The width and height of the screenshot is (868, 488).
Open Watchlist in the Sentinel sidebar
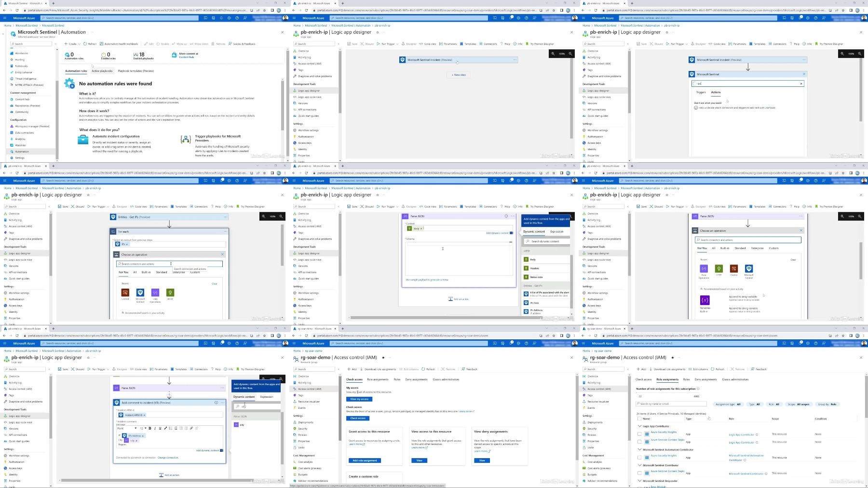click(x=20, y=145)
